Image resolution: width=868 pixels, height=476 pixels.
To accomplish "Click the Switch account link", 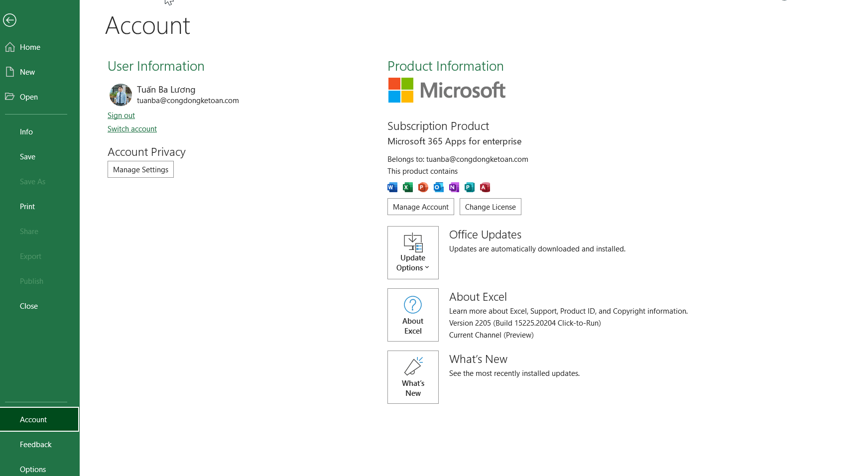I will click(x=132, y=128).
